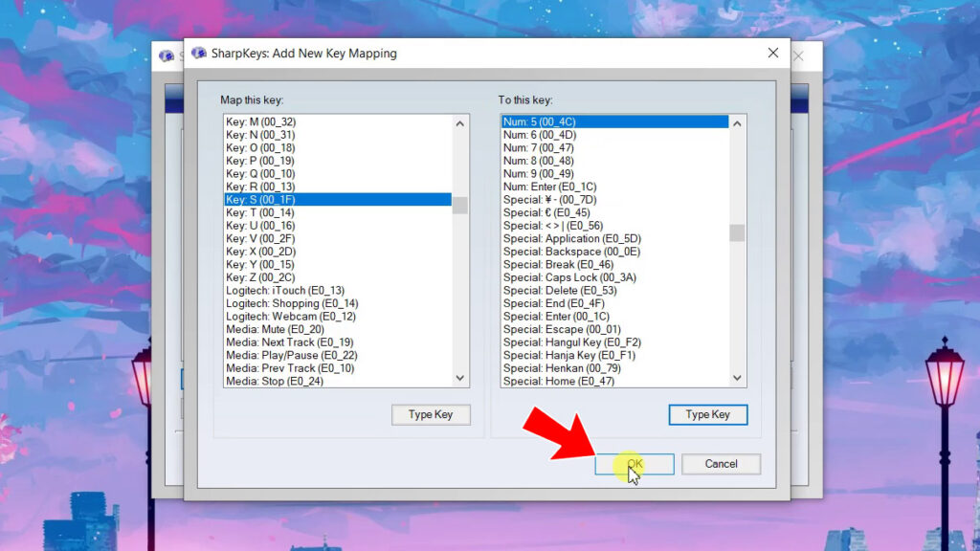
Task: Select 'Media: Mute (E0_20)' entry
Action: [338, 329]
